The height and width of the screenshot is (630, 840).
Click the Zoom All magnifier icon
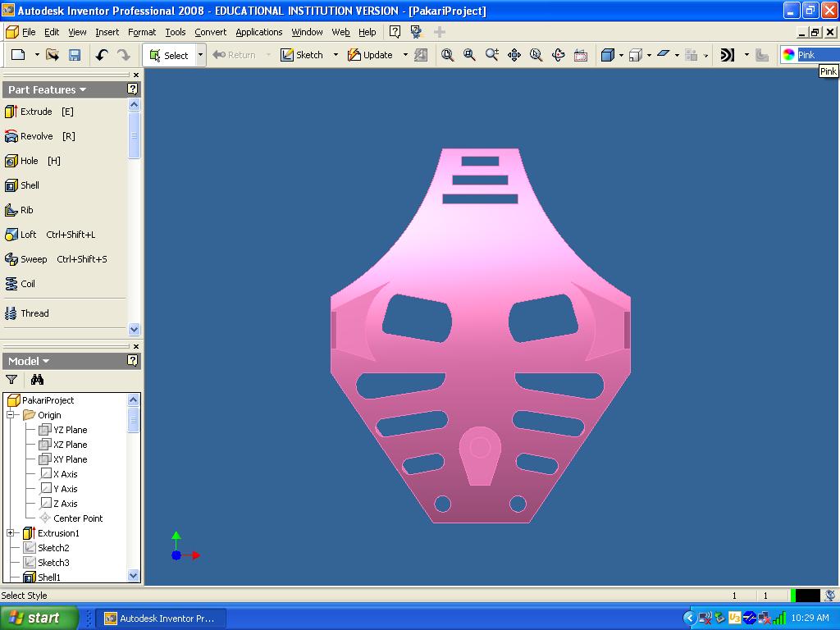point(448,55)
